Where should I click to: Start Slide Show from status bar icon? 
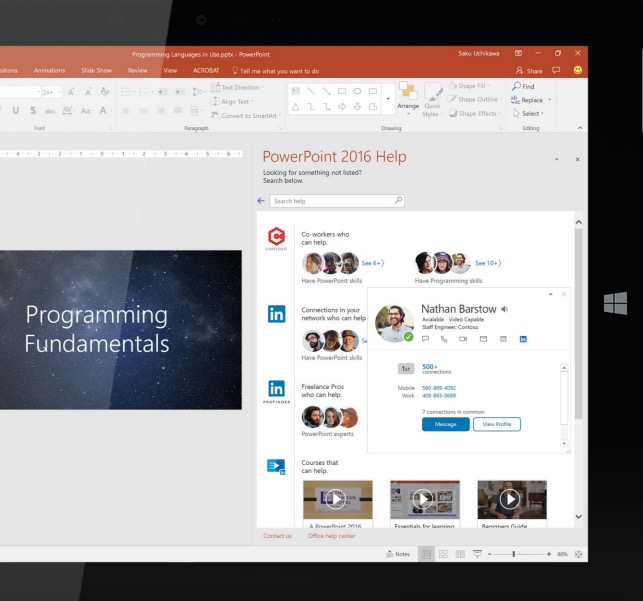click(x=477, y=554)
